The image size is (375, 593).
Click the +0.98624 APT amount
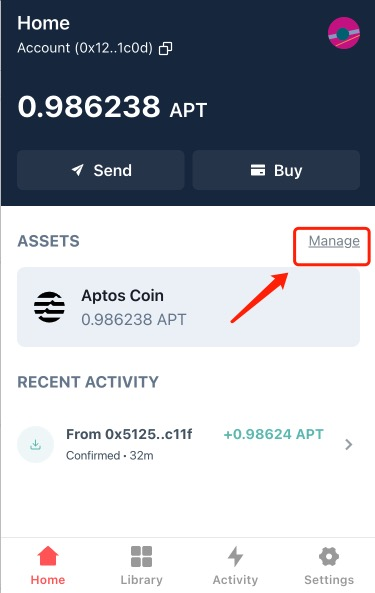pos(273,434)
